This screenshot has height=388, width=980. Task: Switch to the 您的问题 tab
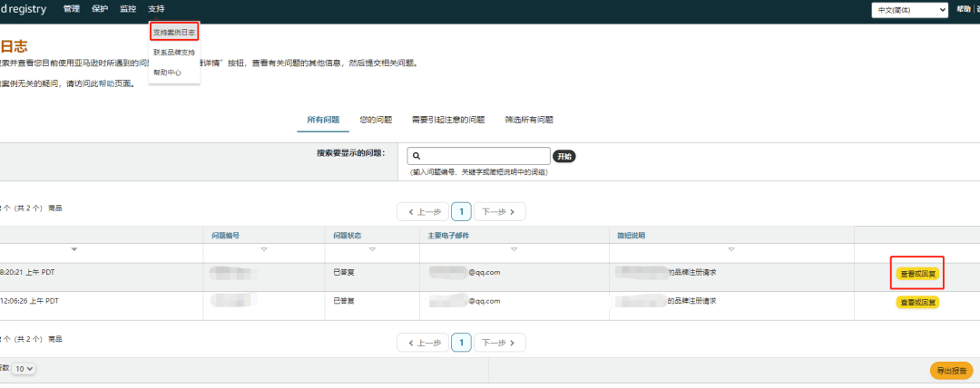(x=376, y=120)
